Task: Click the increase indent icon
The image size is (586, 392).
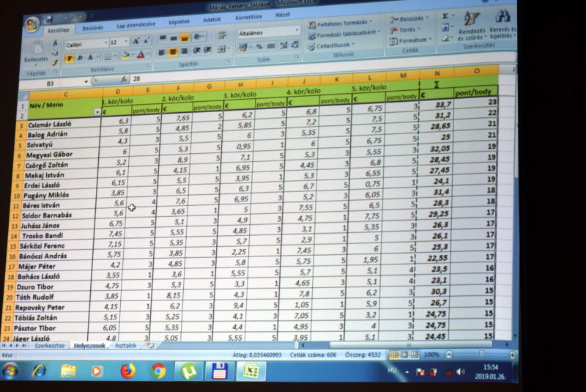Action: point(207,50)
